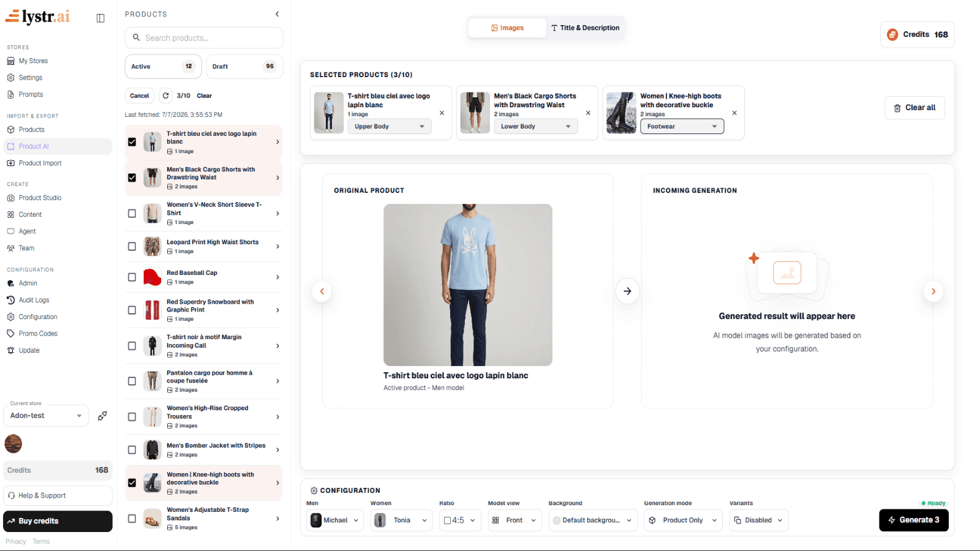
Task: Open Upper Body category dropdown
Action: point(390,127)
